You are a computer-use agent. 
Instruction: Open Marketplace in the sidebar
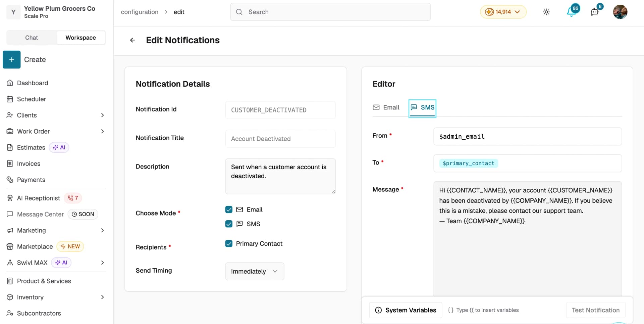pyautogui.click(x=35, y=246)
